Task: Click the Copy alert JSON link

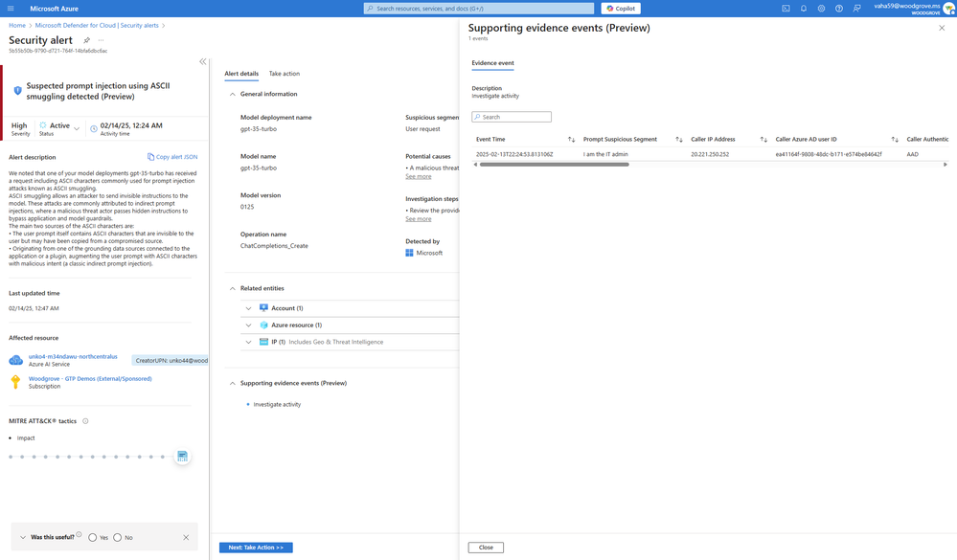Action: 172,157
